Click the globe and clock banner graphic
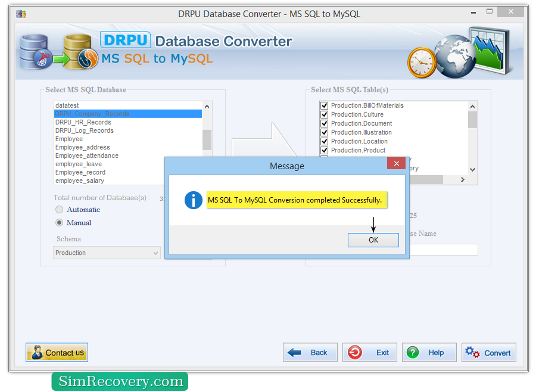Screen dimensions: 536x392 point(458,53)
